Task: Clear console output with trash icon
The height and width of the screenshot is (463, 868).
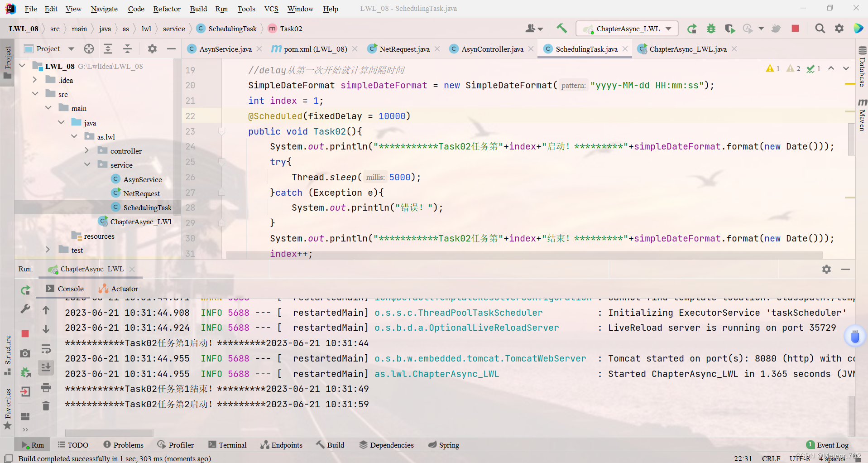Action: pyautogui.click(x=46, y=406)
